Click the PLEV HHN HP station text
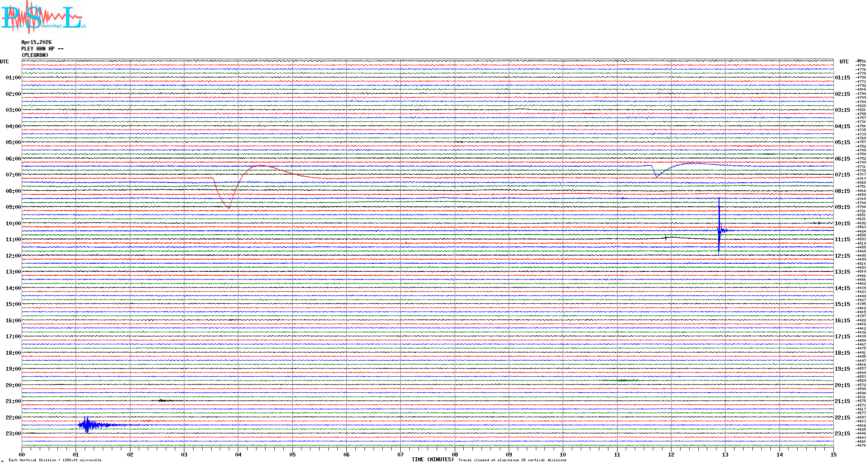Screen dimensions: 868x466 coord(42,49)
